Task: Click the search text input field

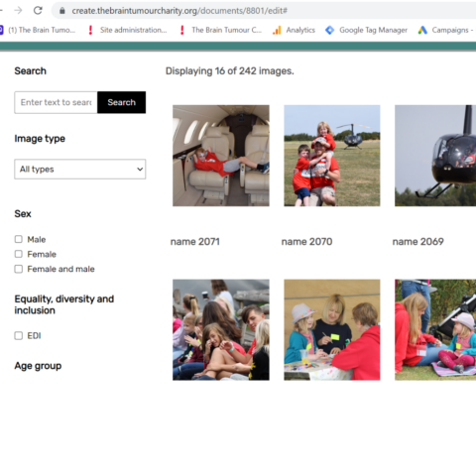Action: (x=56, y=102)
